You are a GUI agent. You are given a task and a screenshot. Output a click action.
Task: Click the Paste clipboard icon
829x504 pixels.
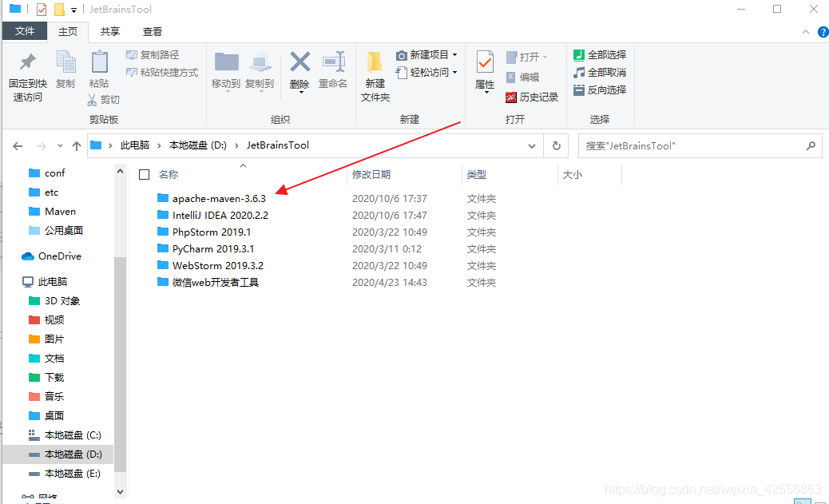pyautogui.click(x=99, y=62)
